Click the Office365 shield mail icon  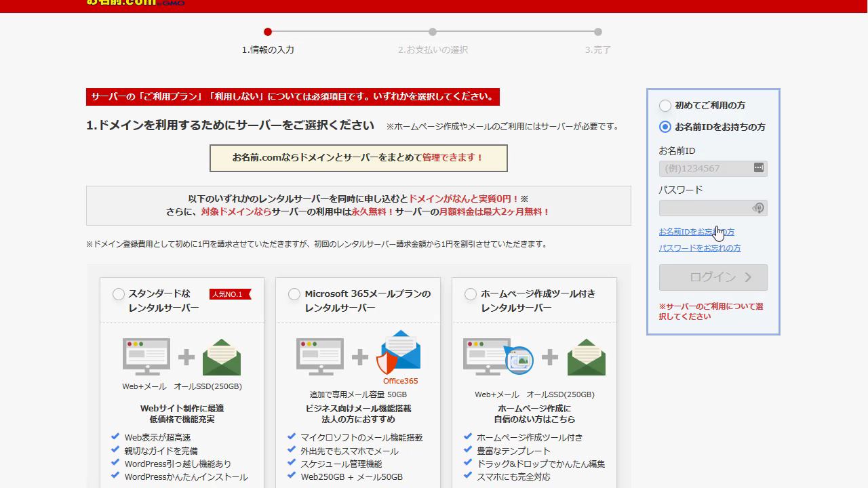pos(399,352)
